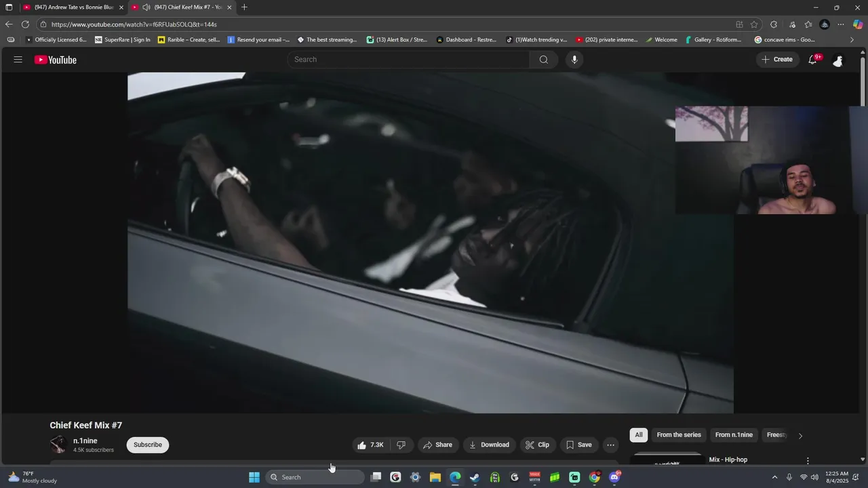This screenshot has width=868, height=488.
Task: Open the n.1nine channel name link
Action: click(85, 441)
